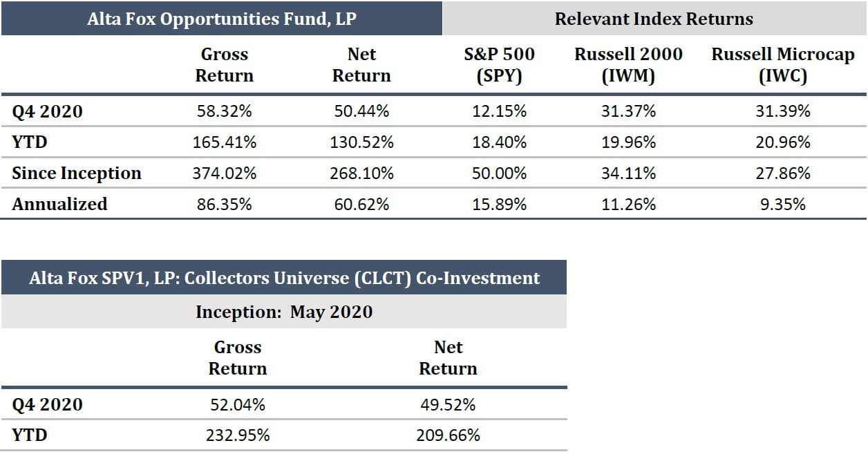Click the Relevant Index Returns header
Image resolution: width=868 pixels, height=452 pixels.
coord(654,19)
